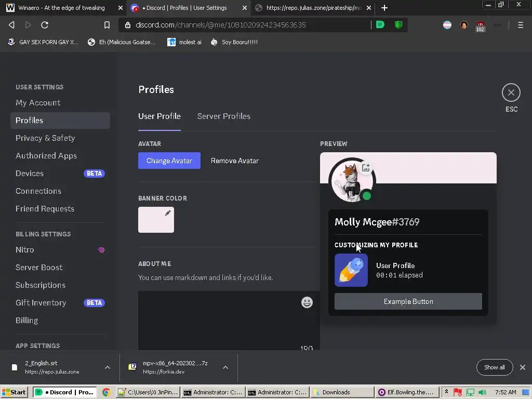Image resolution: width=532 pixels, height=399 pixels.
Task: Click Example Button in preview
Action: coord(408,301)
